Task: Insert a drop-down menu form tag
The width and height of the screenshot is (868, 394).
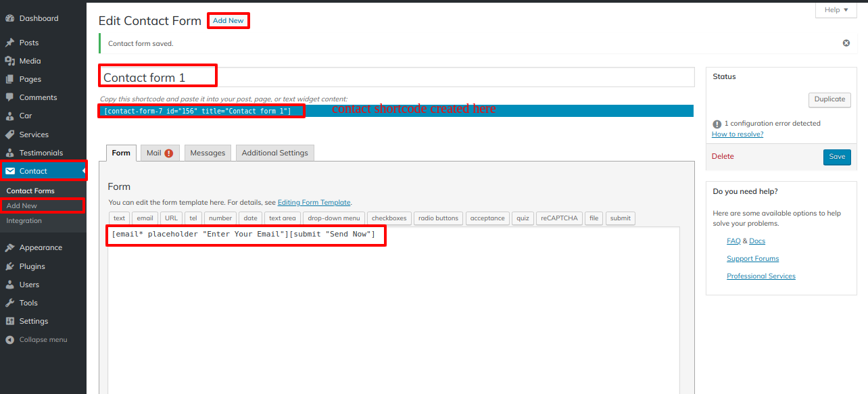Action: 333,218
